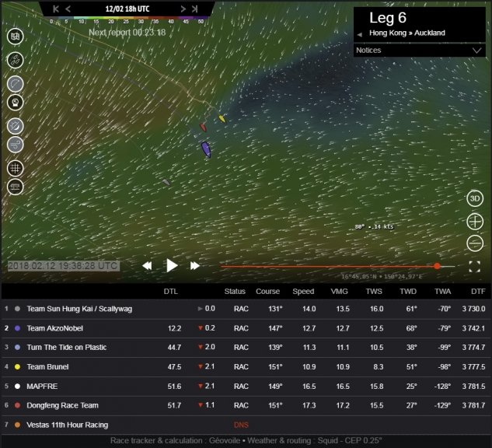Click AkzoNobel's purple color dot
492x448 pixels.
coord(18,328)
